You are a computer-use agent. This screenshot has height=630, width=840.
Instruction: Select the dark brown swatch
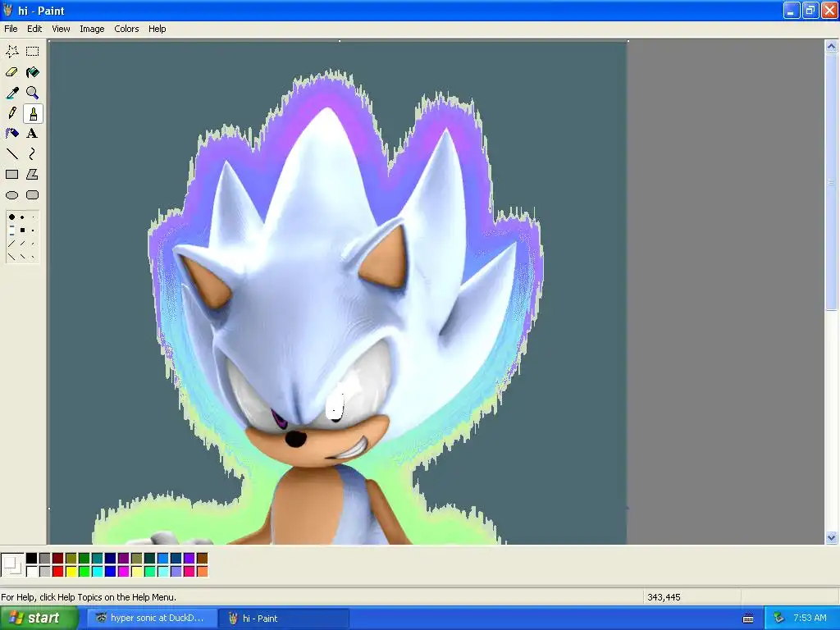click(202, 559)
